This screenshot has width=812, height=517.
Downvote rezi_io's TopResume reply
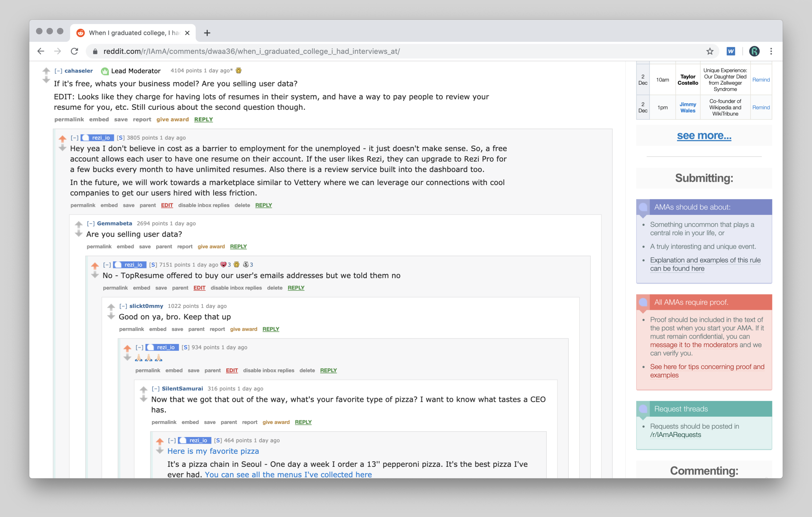pyautogui.click(x=95, y=274)
